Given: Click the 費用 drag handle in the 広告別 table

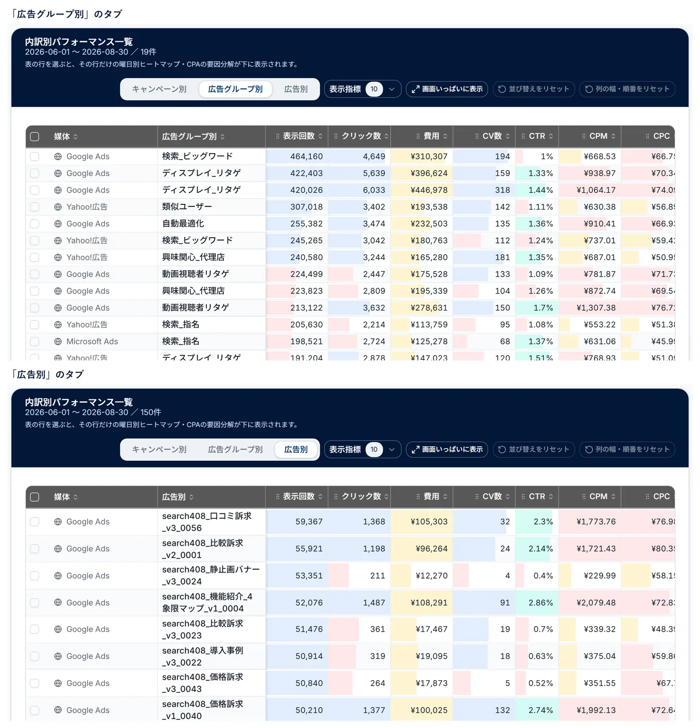Looking at the screenshot, I should click(418, 497).
